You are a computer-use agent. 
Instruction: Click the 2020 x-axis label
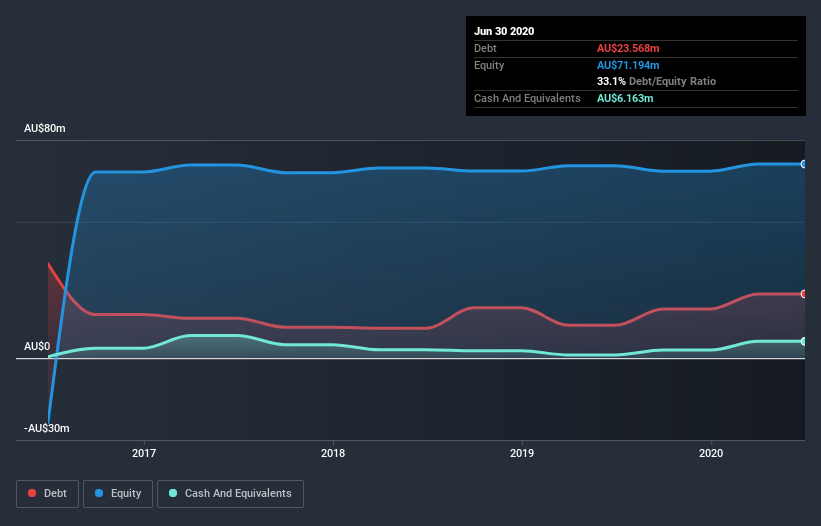point(711,453)
